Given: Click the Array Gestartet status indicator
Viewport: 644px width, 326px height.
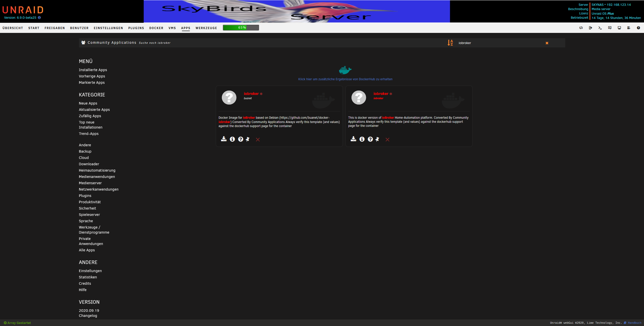Looking at the screenshot, I should (17, 323).
